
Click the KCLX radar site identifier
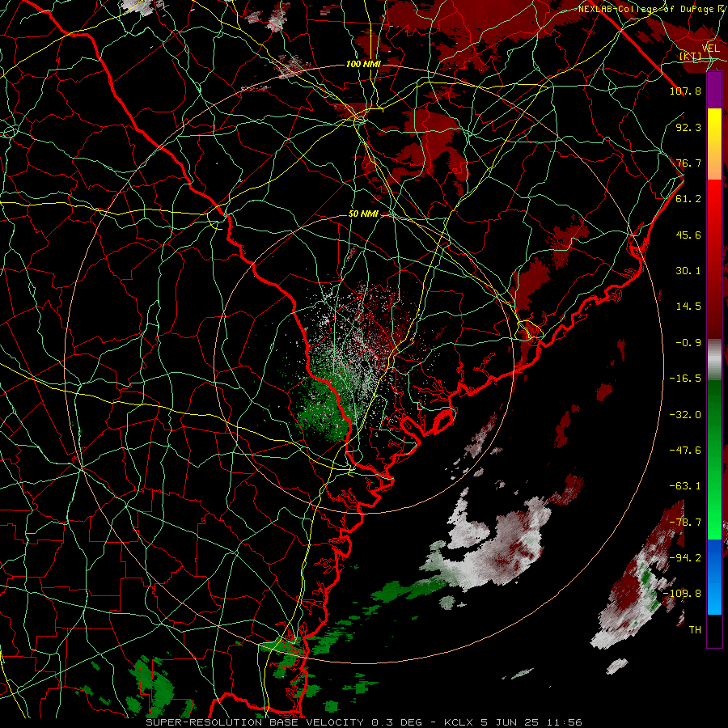(x=459, y=722)
